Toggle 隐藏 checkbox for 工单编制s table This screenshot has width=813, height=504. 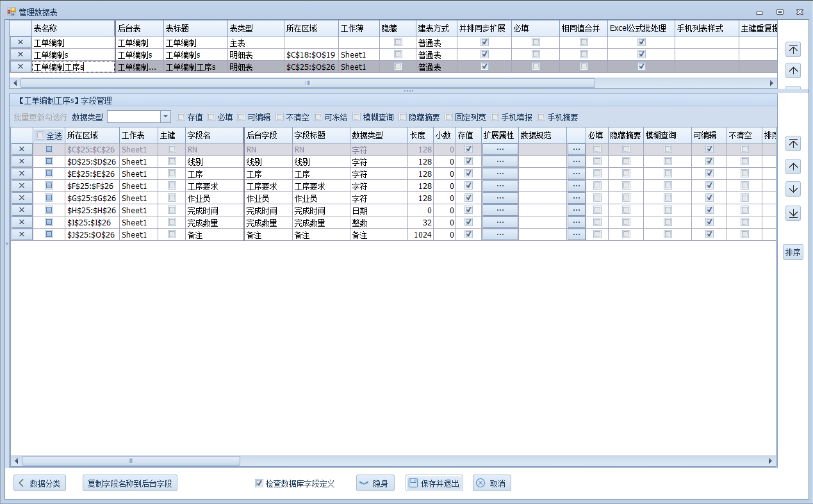[398, 54]
